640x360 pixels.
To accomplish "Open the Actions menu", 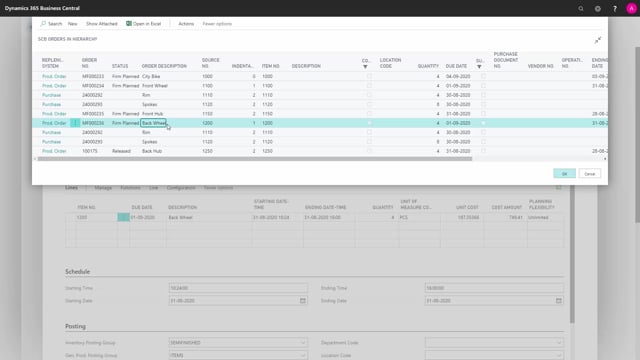I will 186,24.
